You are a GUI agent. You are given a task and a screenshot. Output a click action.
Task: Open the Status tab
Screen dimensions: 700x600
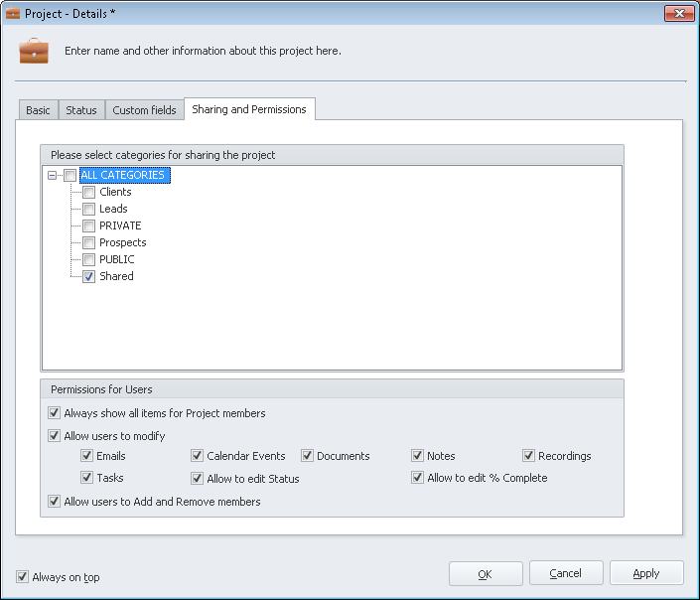pos(81,110)
